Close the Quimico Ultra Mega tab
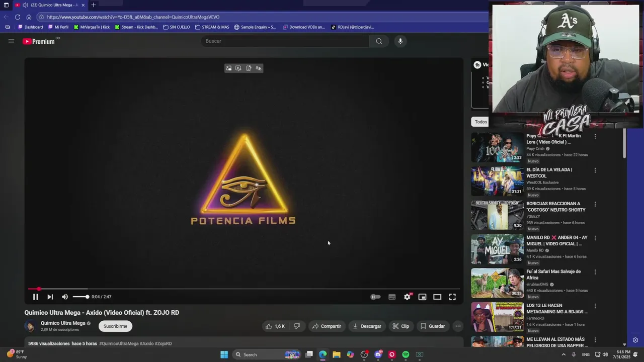The width and height of the screenshot is (644, 362). pyautogui.click(x=83, y=5)
